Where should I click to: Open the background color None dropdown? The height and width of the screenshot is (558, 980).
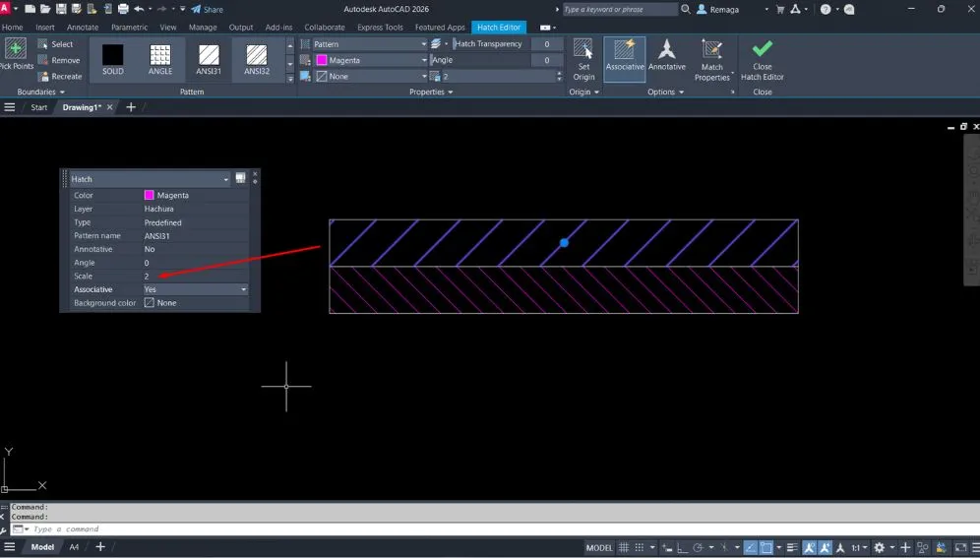369,76
